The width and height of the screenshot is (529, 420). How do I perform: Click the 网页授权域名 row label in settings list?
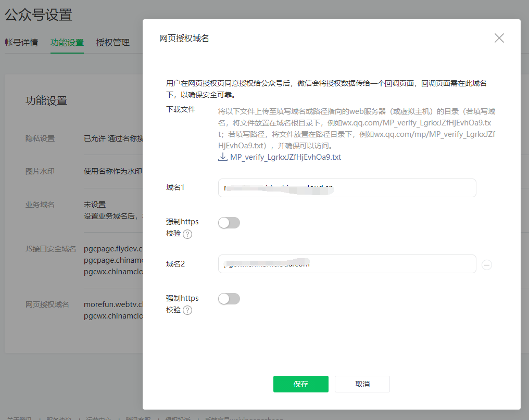(47, 304)
